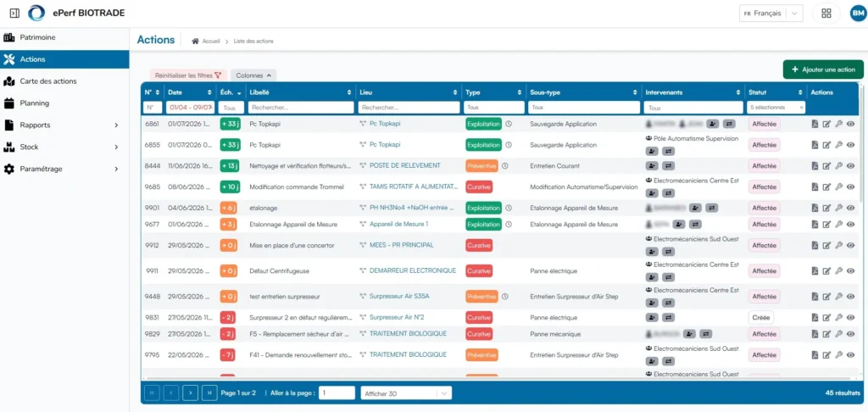The width and height of the screenshot is (868, 412).
Task: Click the Date range filter field
Action: [x=191, y=108]
